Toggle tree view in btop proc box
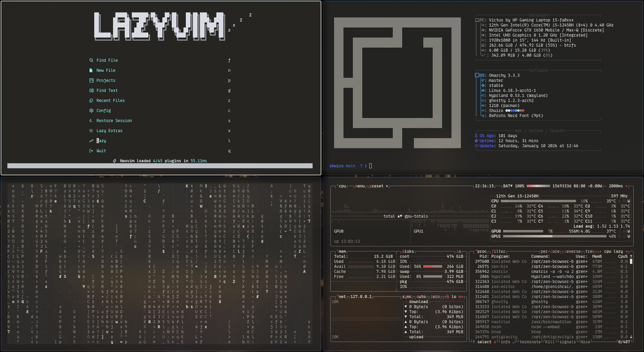The height and width of the screenshot is (352, 644). 590,251
